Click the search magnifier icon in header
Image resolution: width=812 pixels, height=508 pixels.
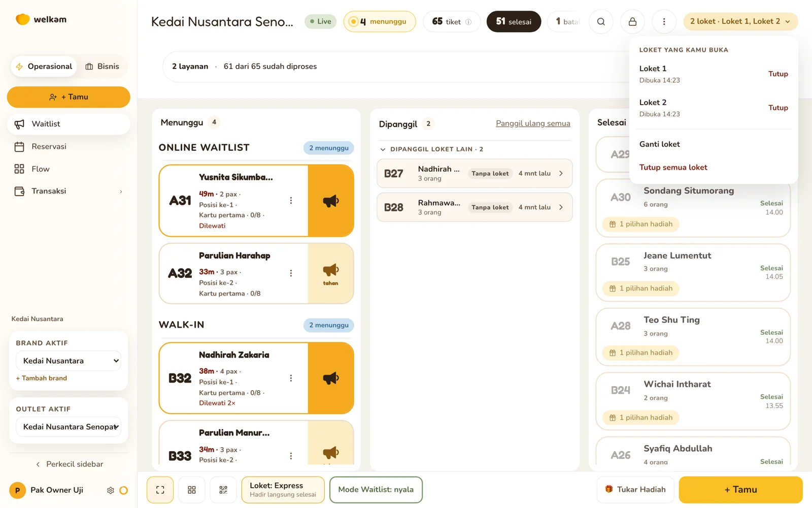point(601,21)
